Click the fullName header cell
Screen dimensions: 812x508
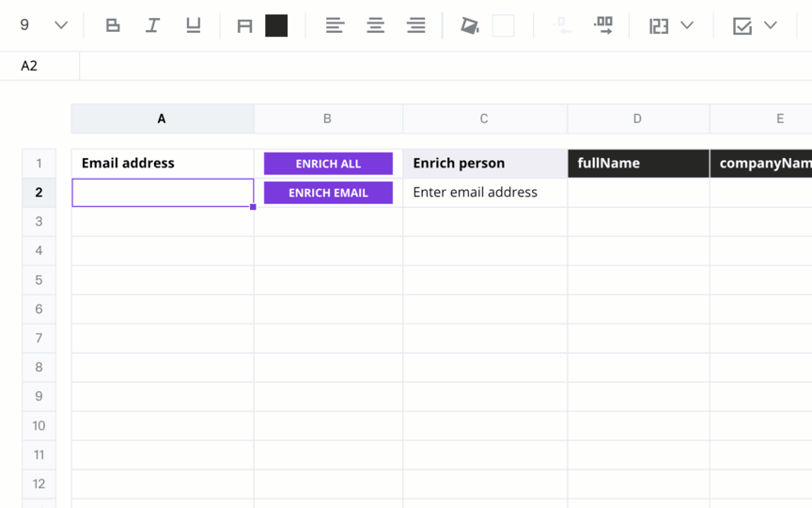tap(638, 164)
